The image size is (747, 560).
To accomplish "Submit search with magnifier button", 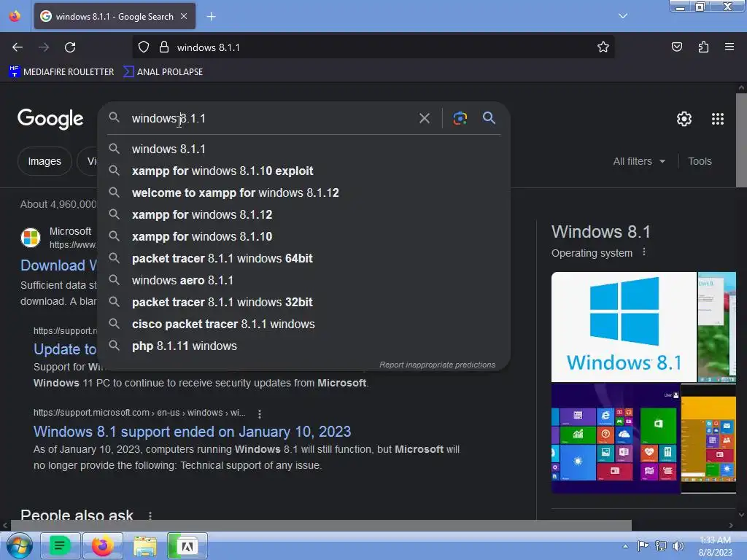I will coord(489,117).
